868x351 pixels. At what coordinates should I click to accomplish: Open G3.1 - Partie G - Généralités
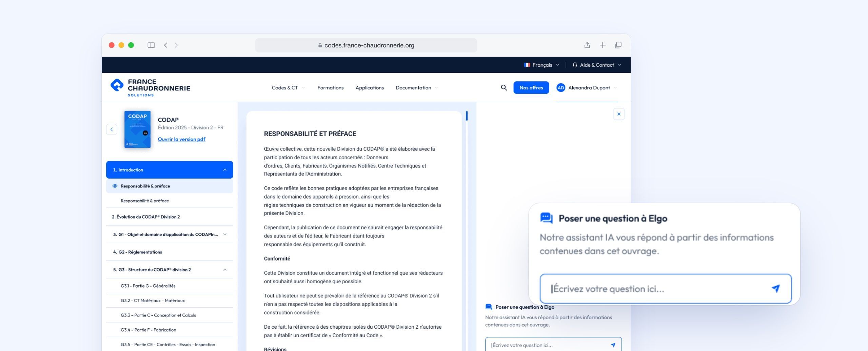tap(170, 286)
